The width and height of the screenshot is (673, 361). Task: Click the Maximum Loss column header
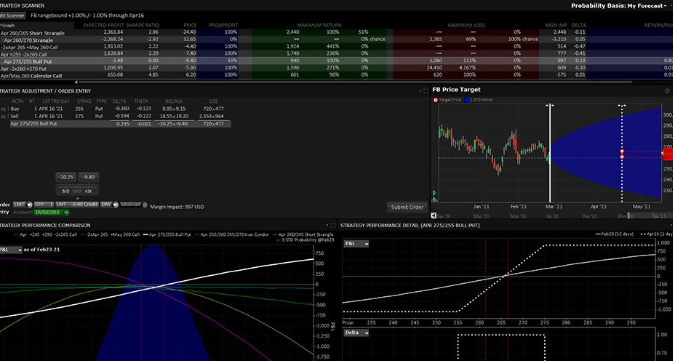(466, 25)
